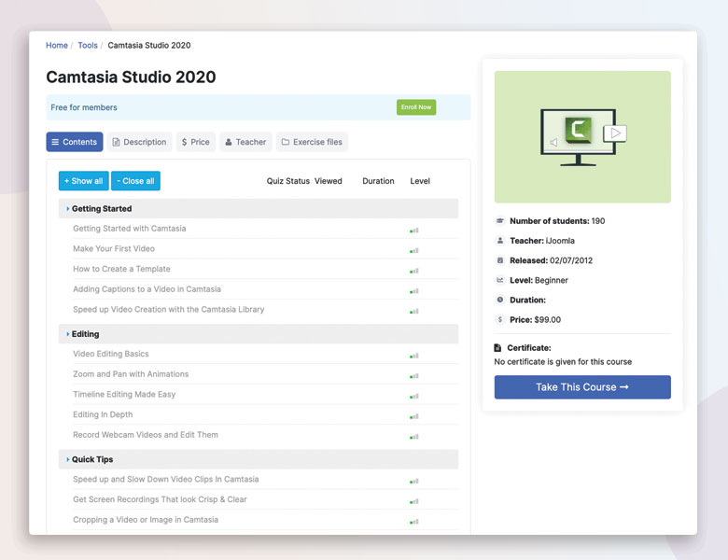
Task: Collapse the Editing section
Action: [x=259, y=334]
